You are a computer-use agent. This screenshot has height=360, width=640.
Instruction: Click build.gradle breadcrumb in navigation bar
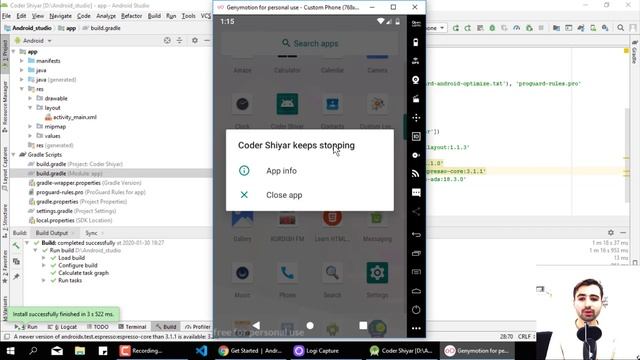click(101, 28)
